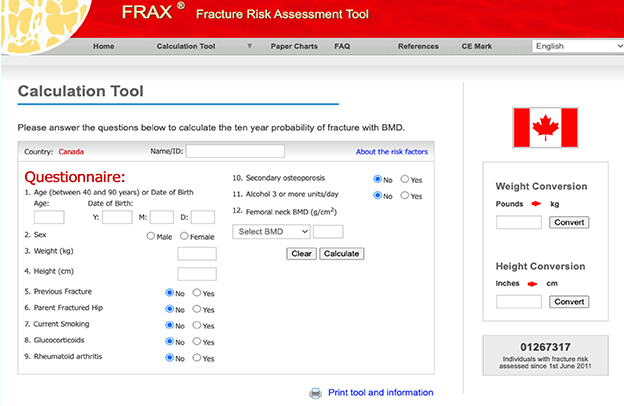Image resolution: width=624 pixels, height=406 pixels.
Task: Click the Canada country link
Action: [x=71, y=152]
